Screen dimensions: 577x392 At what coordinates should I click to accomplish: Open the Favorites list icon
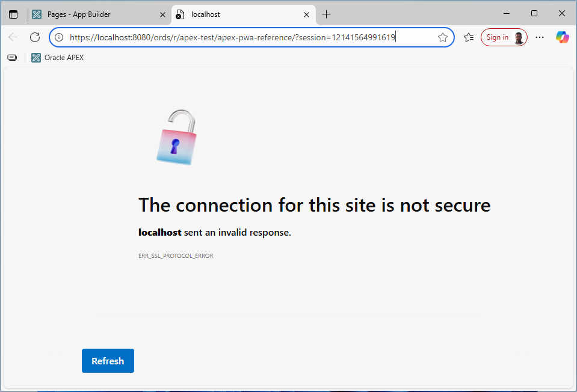[469, 37]
